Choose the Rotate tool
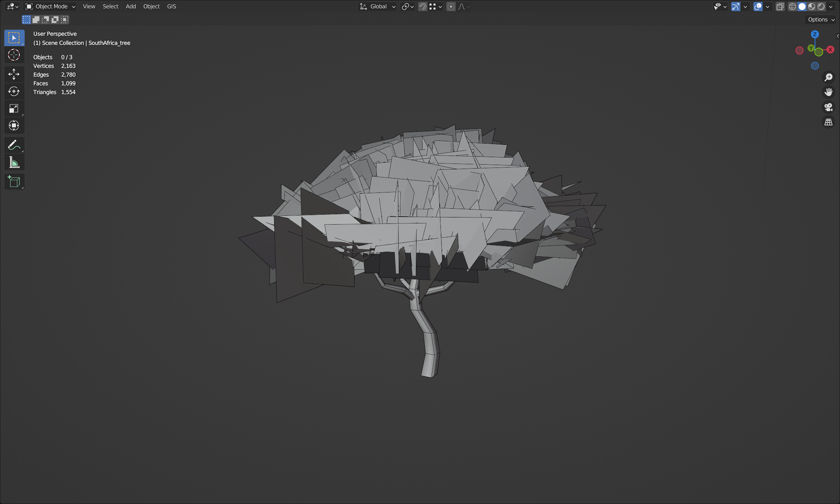The image size is (840, 504). [x=14, y=91]
